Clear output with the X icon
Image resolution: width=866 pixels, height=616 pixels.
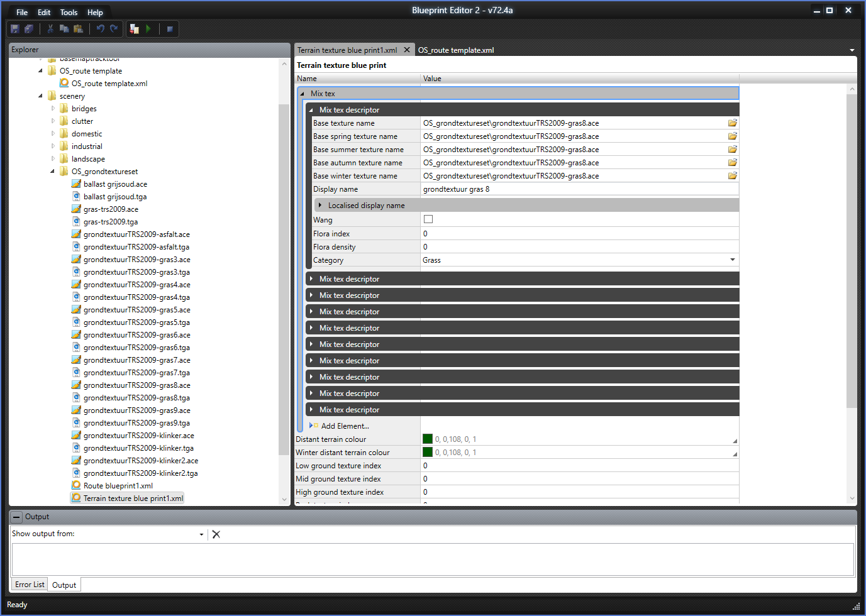[x=216, y=534]
